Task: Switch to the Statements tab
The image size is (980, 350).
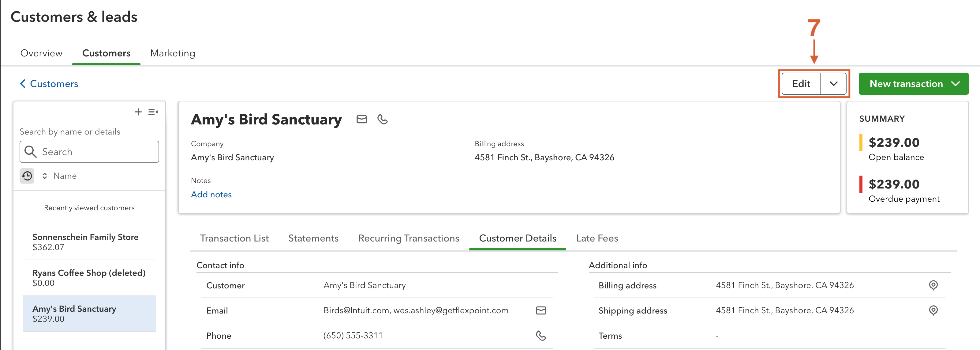Action: 313,238
